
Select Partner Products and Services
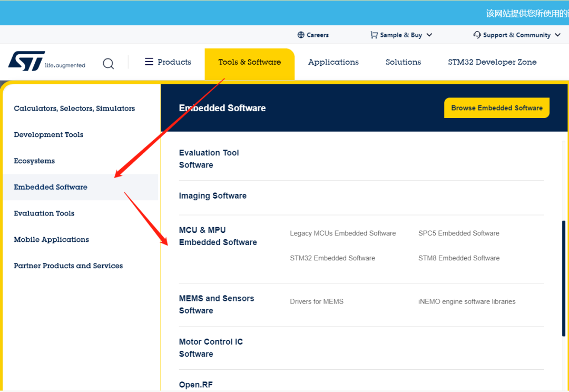coord(68,266)
